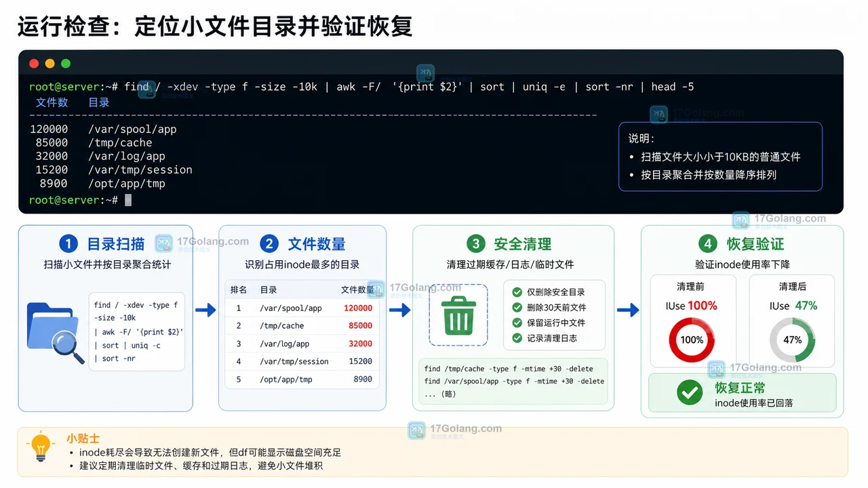The image size is (868, 488).
Task: Click the snippet line awk -F/ '{print $2}' in the 目录扫描 card
Action: click(x=139, y=332)
